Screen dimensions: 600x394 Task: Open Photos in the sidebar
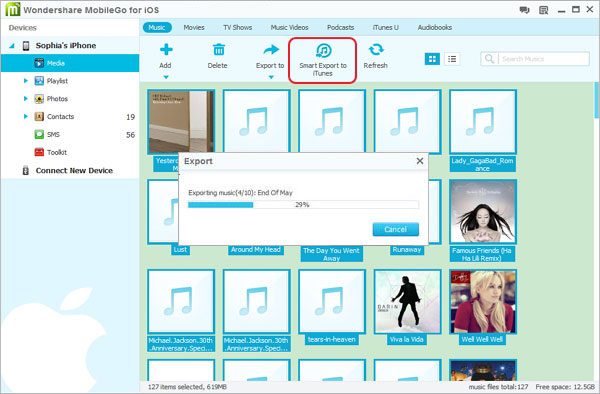point(57,99)
